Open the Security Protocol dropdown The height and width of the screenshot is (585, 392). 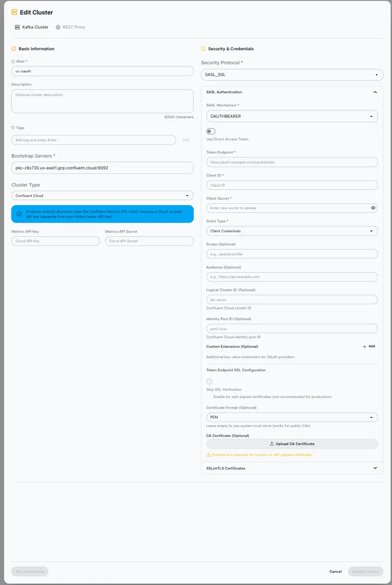[x=292, y=74]
